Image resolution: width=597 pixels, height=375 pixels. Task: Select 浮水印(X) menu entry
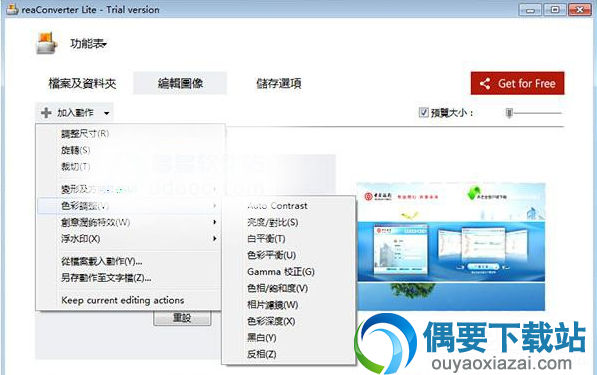point(129,239)
